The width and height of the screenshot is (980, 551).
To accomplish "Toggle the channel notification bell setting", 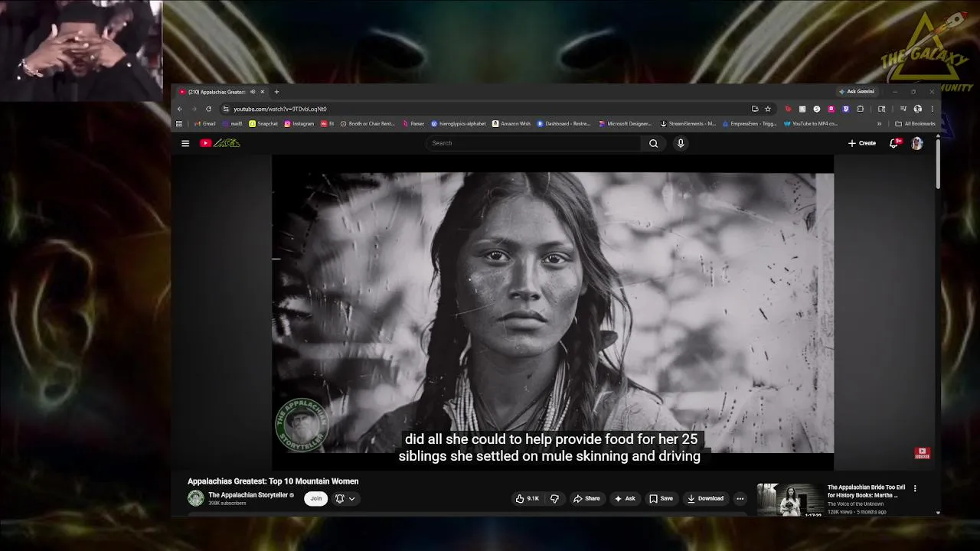I will (x=340, y=498).
